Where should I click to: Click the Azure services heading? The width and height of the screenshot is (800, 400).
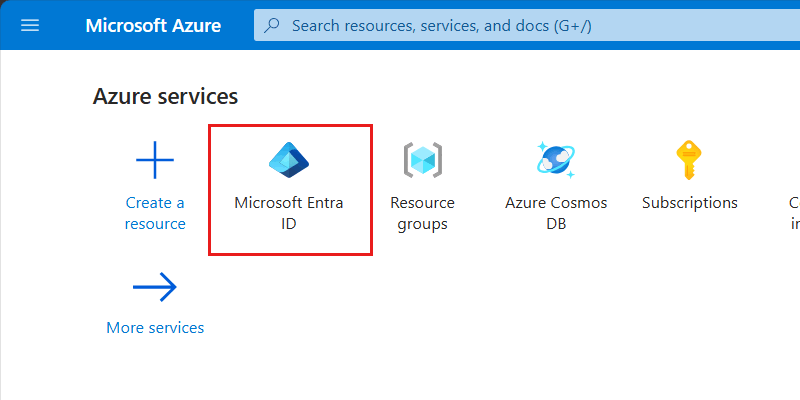pyautogui.click(x=165, y=96)
